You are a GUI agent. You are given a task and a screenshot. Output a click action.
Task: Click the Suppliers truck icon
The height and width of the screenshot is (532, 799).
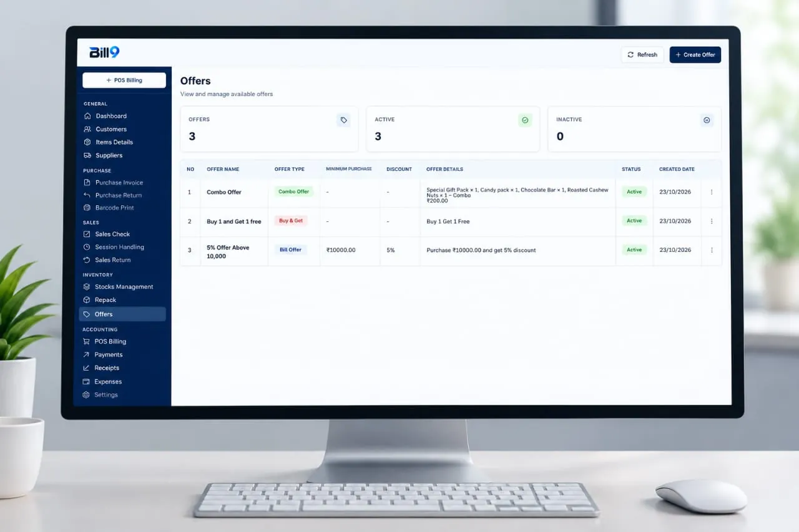87,155
